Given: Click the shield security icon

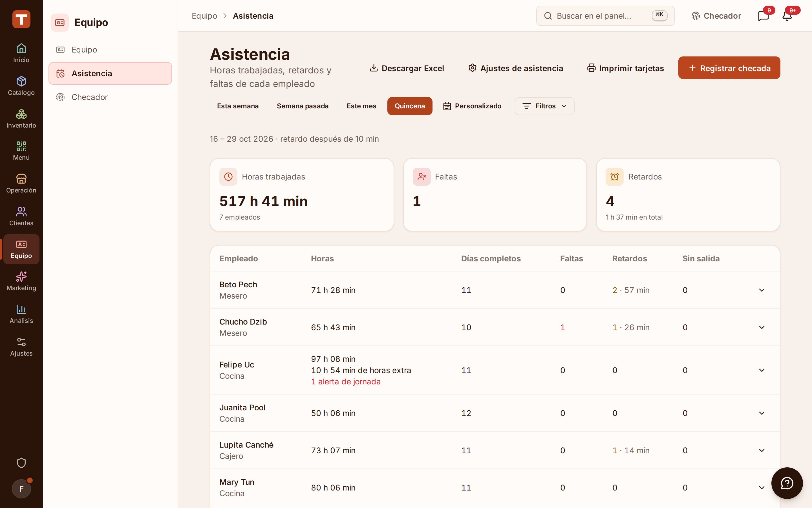Looking at the screenshot, I should coord(21,463).
